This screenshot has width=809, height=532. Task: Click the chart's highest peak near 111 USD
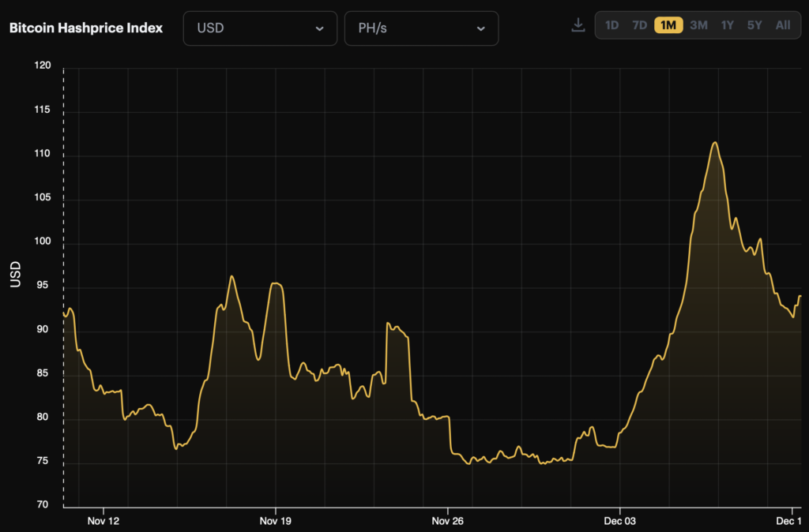point(714,143)
